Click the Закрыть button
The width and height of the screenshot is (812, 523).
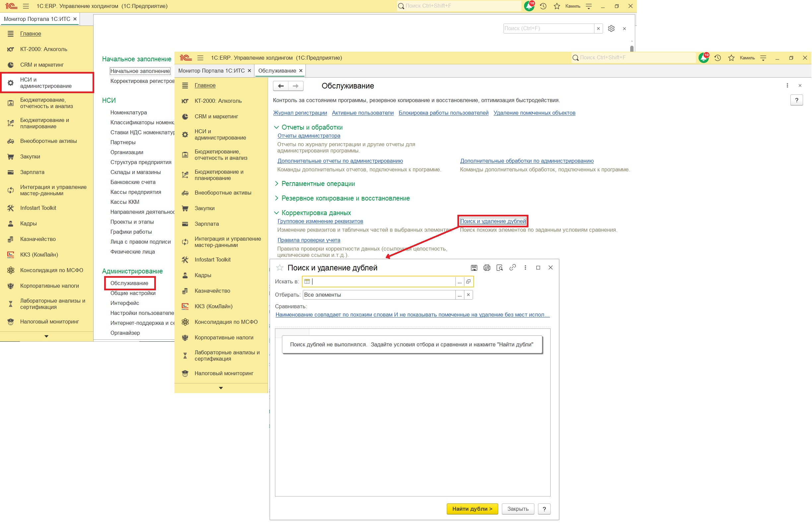518,509
